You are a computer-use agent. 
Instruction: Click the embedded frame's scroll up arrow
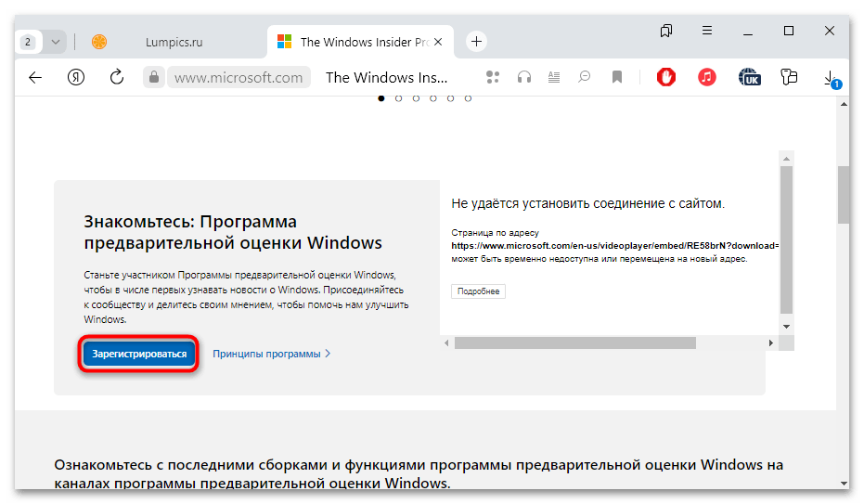(x=786, y=159)
